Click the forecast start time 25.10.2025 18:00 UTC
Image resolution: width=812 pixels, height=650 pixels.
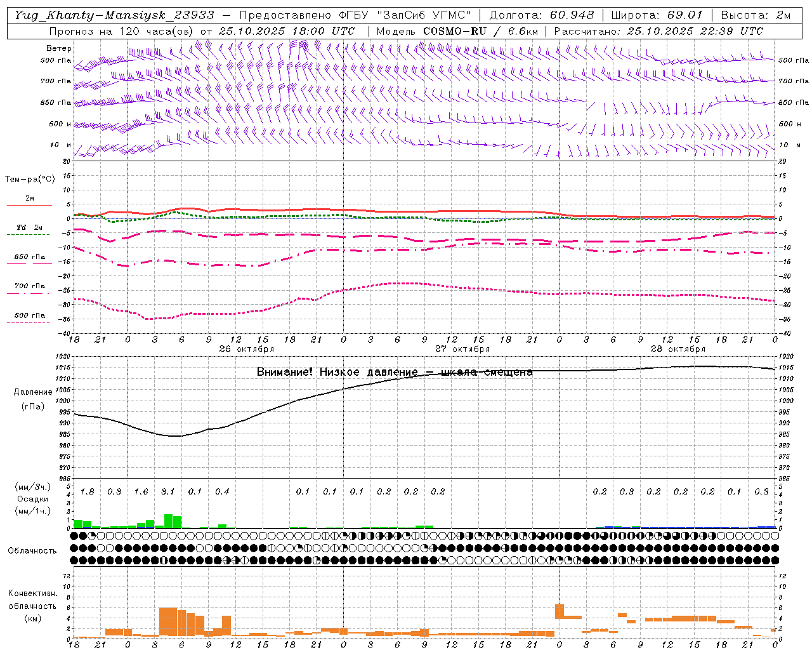tap(287, 31)
